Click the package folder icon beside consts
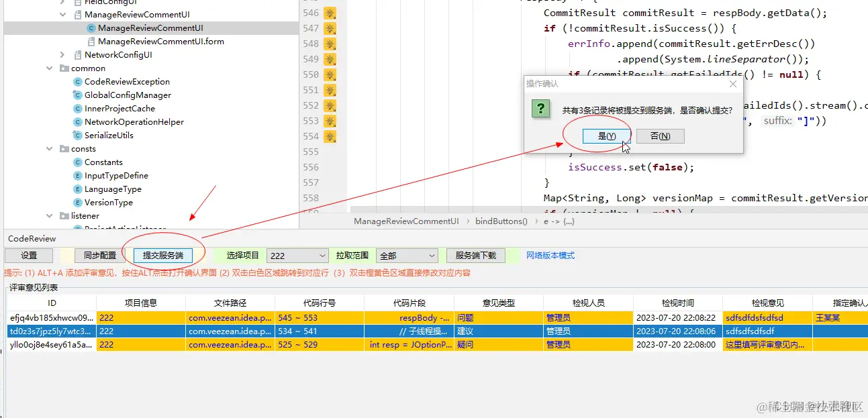The image size is (868, 418). (x=64, y=149)
